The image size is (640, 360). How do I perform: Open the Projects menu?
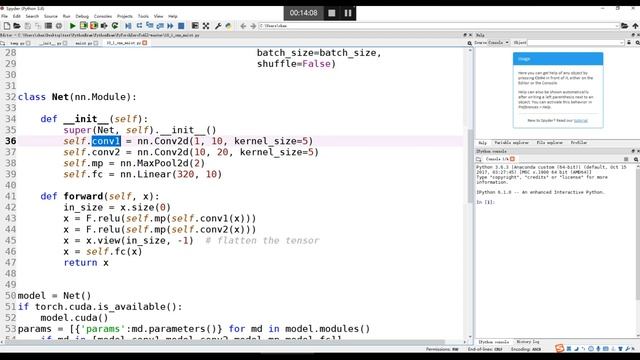[x=124, y=16]
